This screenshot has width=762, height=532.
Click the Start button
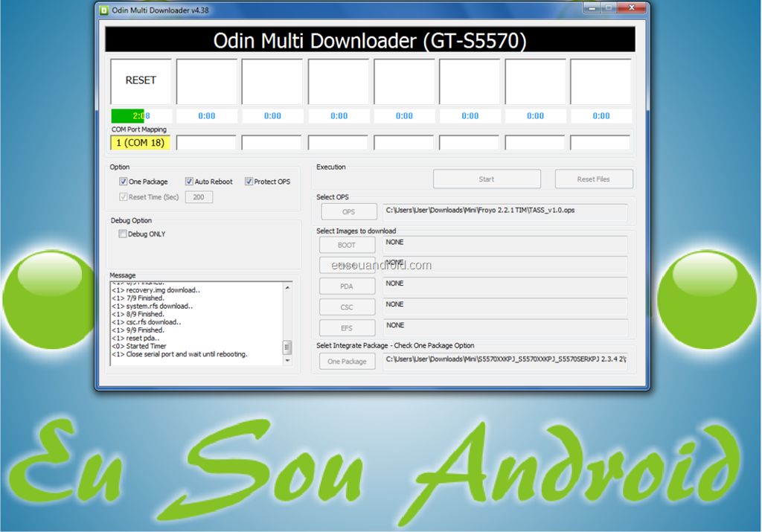point(487,179)
